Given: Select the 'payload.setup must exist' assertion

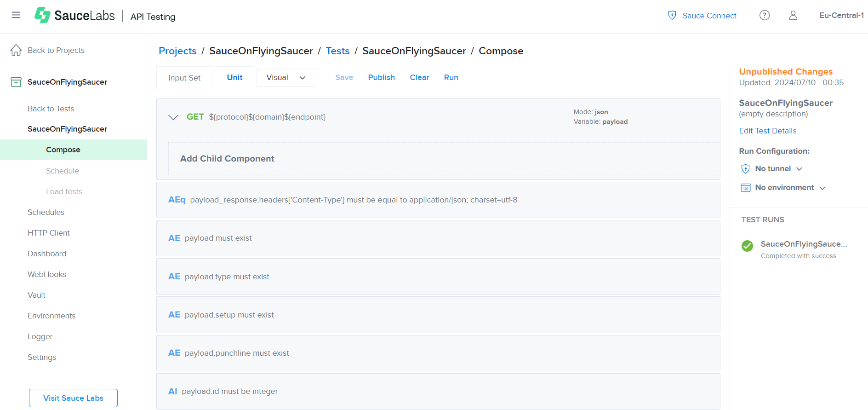Looking at the screenshot, I should point(438,315).
